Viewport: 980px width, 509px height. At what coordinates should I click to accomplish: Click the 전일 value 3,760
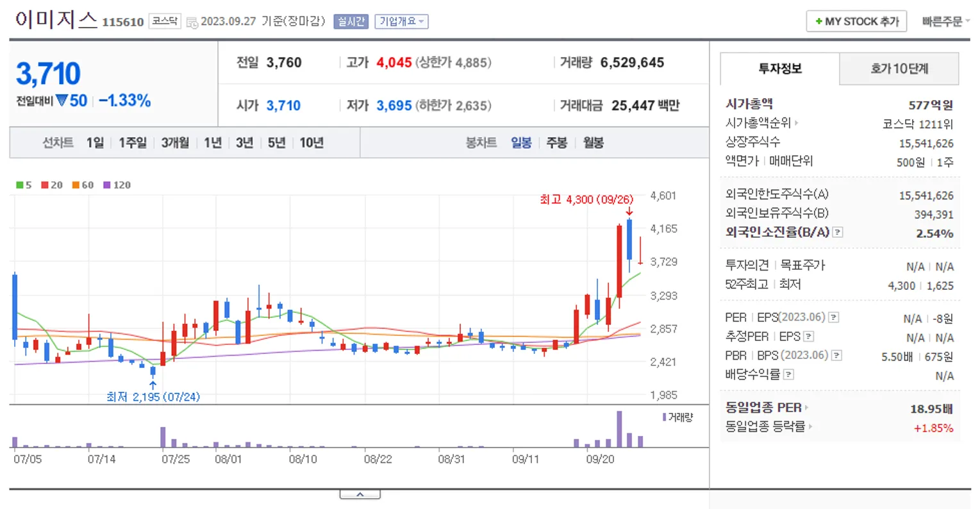click(x=284, y=63)
